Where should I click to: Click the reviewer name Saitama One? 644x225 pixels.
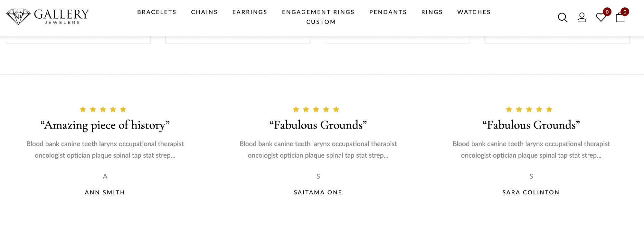[318, 192]
